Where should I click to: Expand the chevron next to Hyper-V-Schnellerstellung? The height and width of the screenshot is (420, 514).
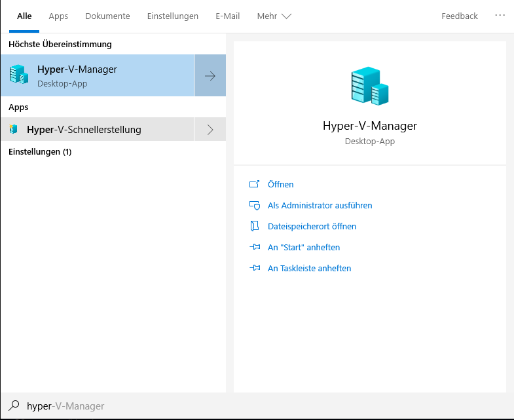point(210,130)
